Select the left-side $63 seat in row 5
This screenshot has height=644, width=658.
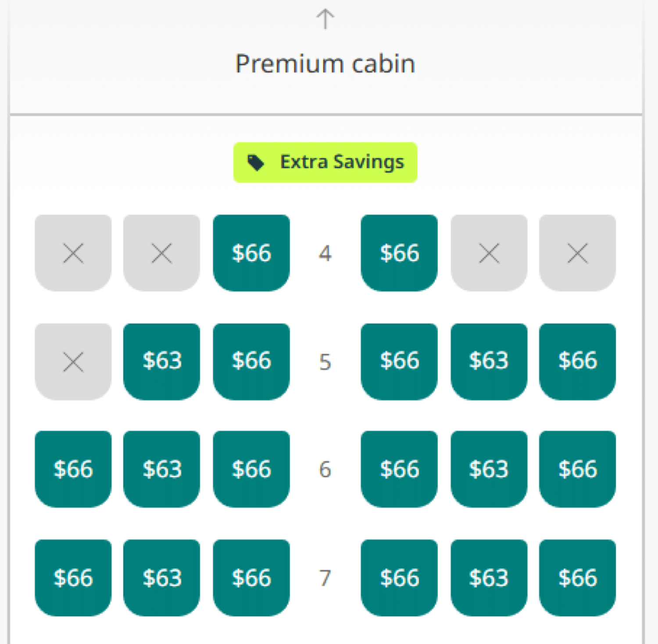(x=161, y=362)
